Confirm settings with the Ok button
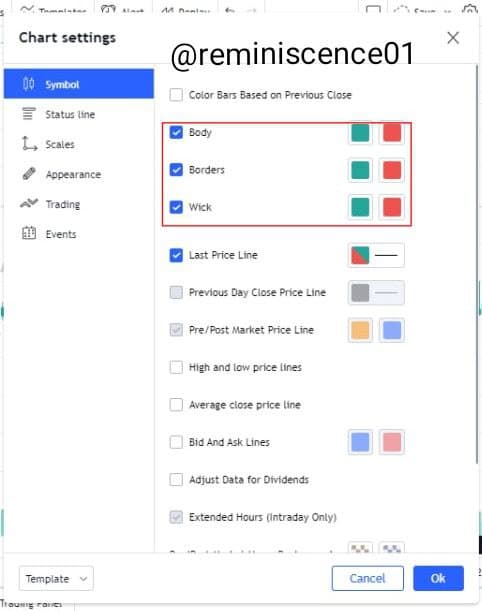This screenshot has width=482, height=611. point(438,578)
